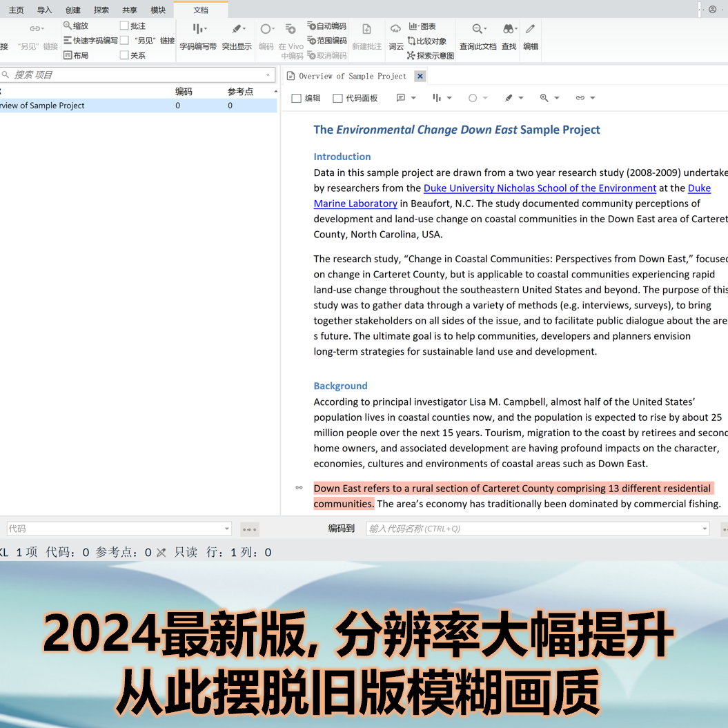The width and height of the screenshot is (728, 728).
Task: Type in the 输入代码名称 input field
Action: [531, 528]
